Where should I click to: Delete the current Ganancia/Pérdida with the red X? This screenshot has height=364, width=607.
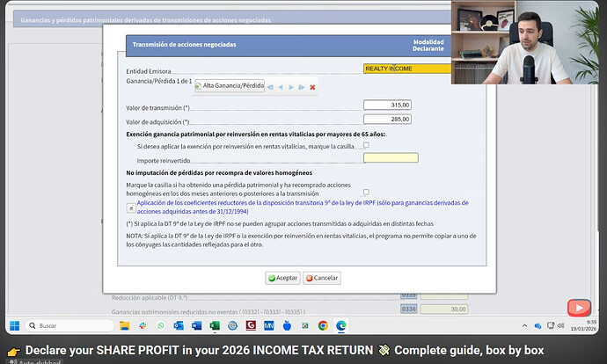pyautogui.click(x=312, y=87)
